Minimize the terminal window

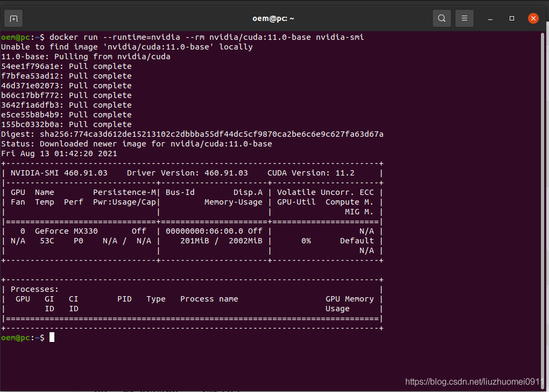click(x=490, y=18)
